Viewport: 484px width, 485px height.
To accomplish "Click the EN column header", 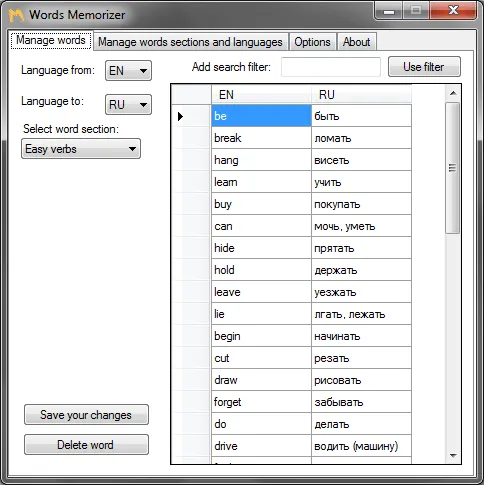I will pyautogui.click(x=261, y=95).
